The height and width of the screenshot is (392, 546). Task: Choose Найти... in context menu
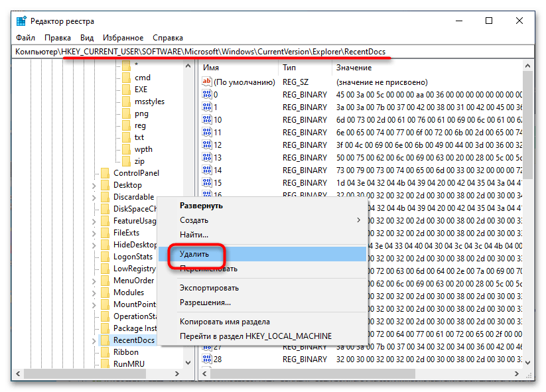263,235
